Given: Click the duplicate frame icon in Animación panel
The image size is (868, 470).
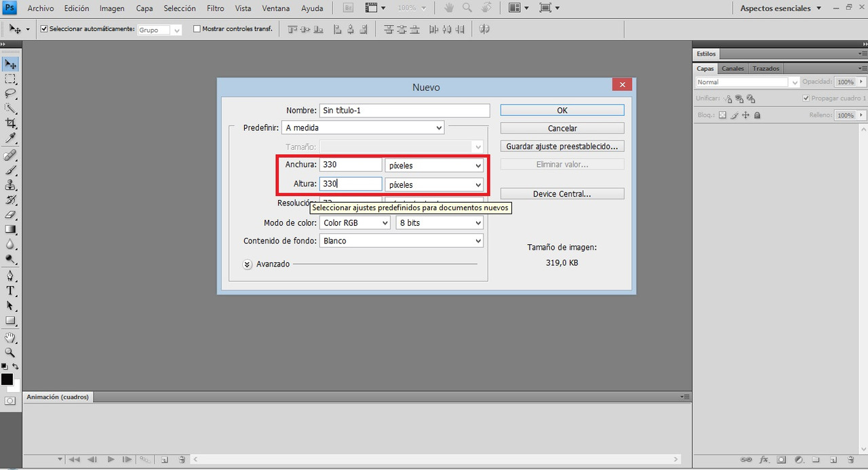Looking at the screenshot, I should pos(164,459).
